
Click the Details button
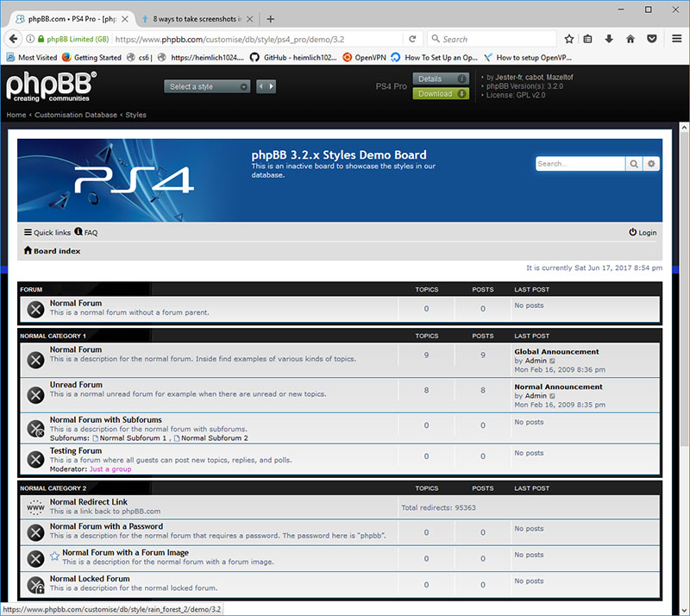441,79
